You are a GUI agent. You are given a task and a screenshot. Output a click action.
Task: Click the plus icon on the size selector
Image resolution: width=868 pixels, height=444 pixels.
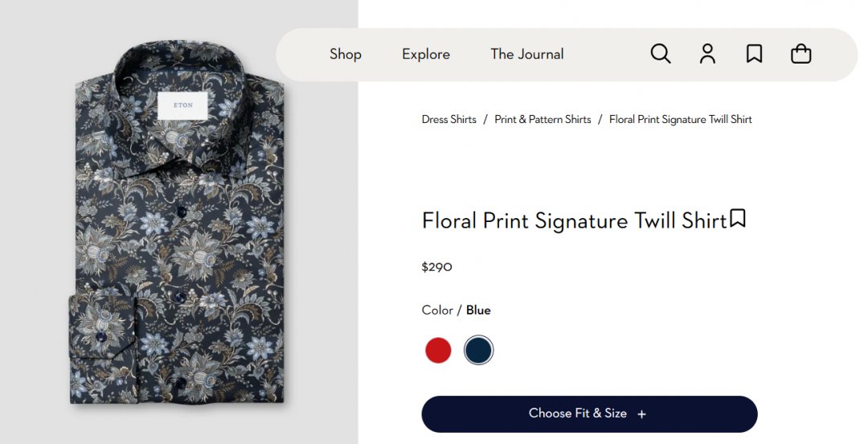point(641,414)
